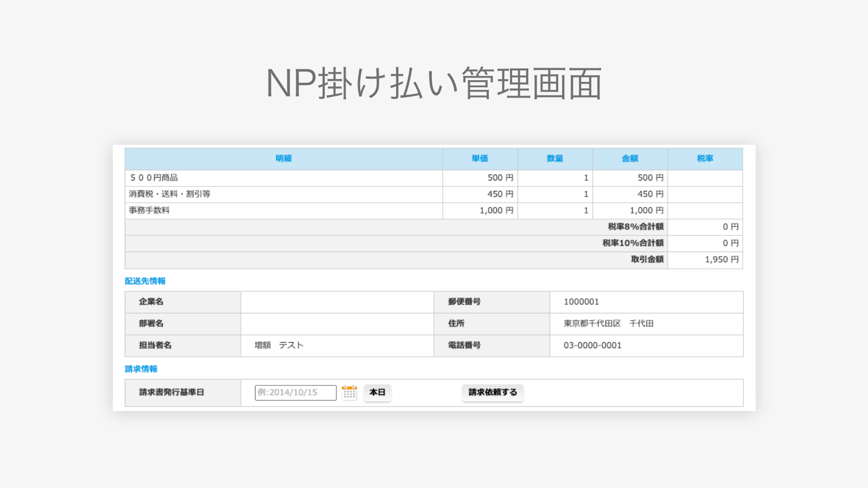Click the 明細 column header
Screen dimensions: 868x488
[x=284, y=159]
